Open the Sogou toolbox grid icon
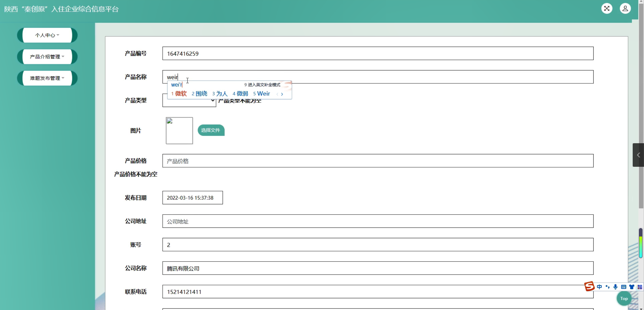The image size is (644, 310). [640, 287]
